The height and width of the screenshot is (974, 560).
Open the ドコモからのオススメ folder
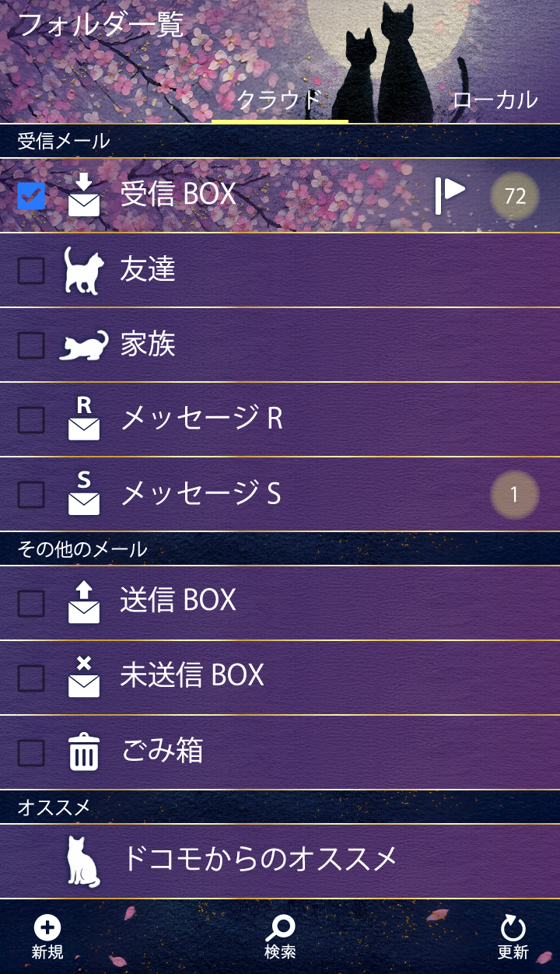coord(260,860)
